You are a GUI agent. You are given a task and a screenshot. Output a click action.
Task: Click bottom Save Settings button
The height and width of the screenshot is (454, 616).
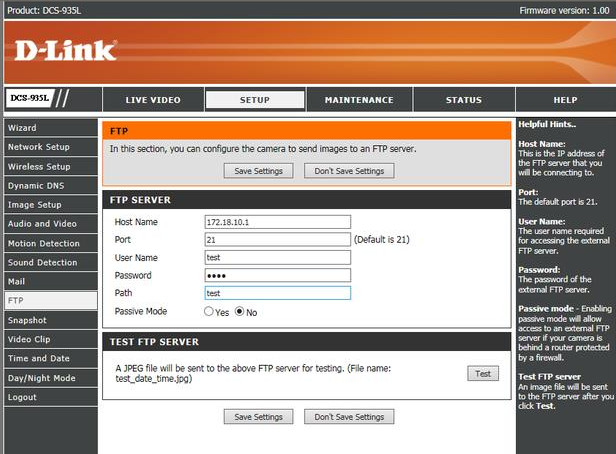(x=258, y=417)
